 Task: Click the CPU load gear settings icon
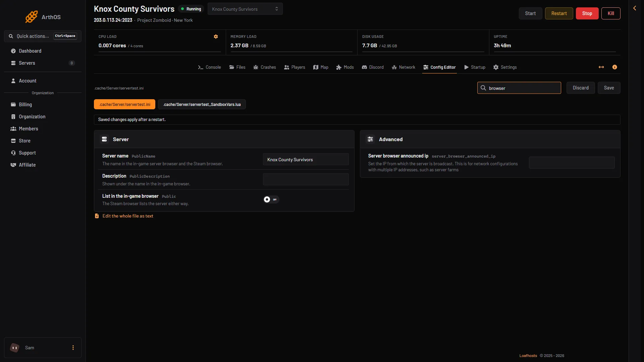tap(216, 37)
